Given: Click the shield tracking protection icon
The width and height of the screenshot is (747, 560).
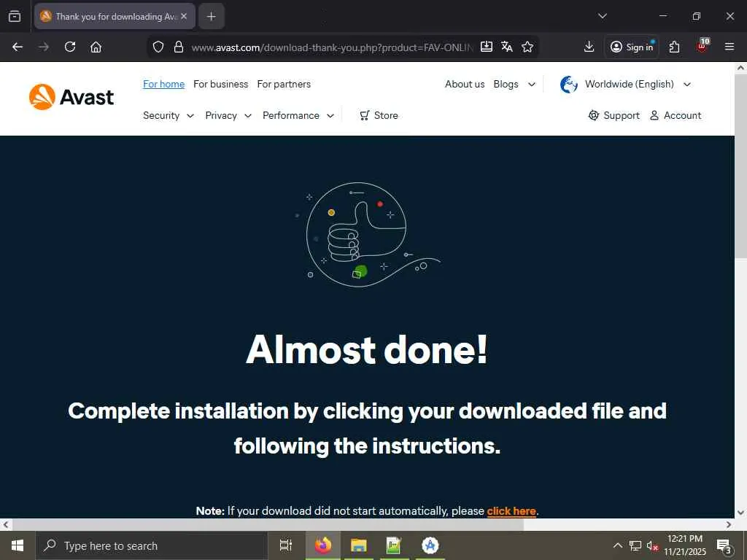Looking at the screenshot, I should click(158, 47).
